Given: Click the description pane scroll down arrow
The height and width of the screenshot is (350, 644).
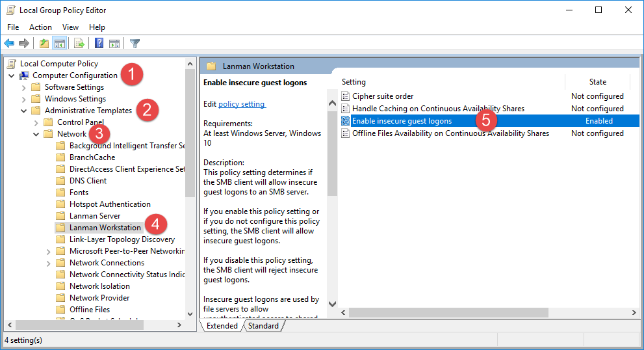Looking at the screenshot, I should click(x=332, y=304).
